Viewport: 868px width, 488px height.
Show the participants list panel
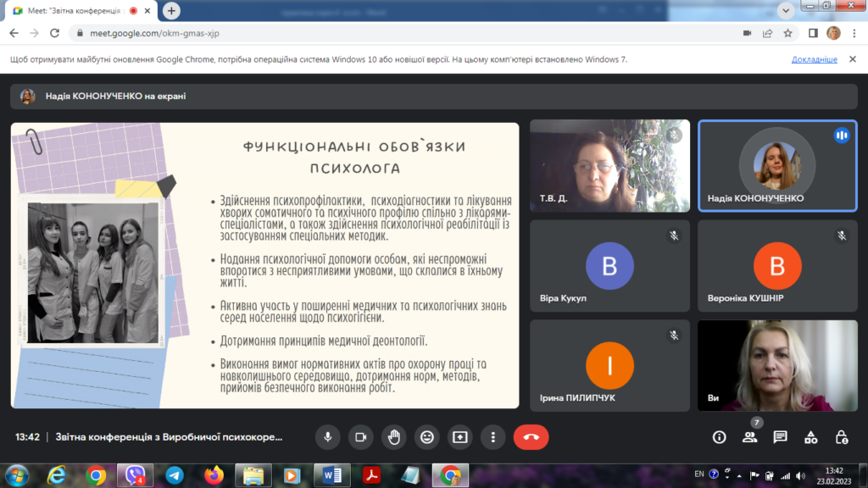pyautogui.click(x=749, y=437)
